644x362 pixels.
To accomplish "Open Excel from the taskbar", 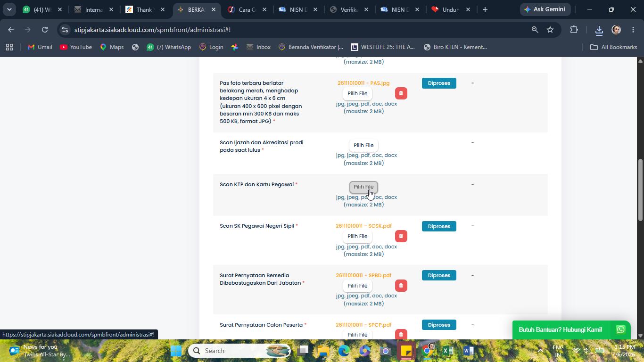I will point(448,351).
